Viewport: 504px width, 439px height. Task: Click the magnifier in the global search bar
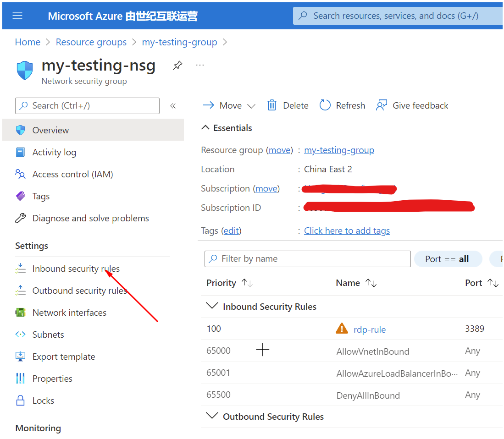303,16
